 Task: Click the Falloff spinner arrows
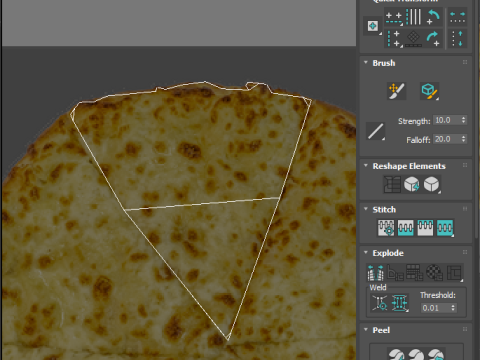point(464,139)
